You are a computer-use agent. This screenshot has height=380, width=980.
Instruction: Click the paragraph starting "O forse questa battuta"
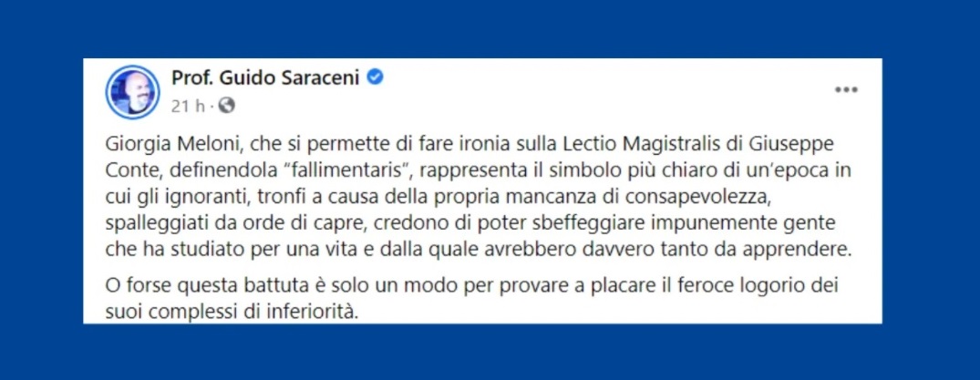pos(470,297)
